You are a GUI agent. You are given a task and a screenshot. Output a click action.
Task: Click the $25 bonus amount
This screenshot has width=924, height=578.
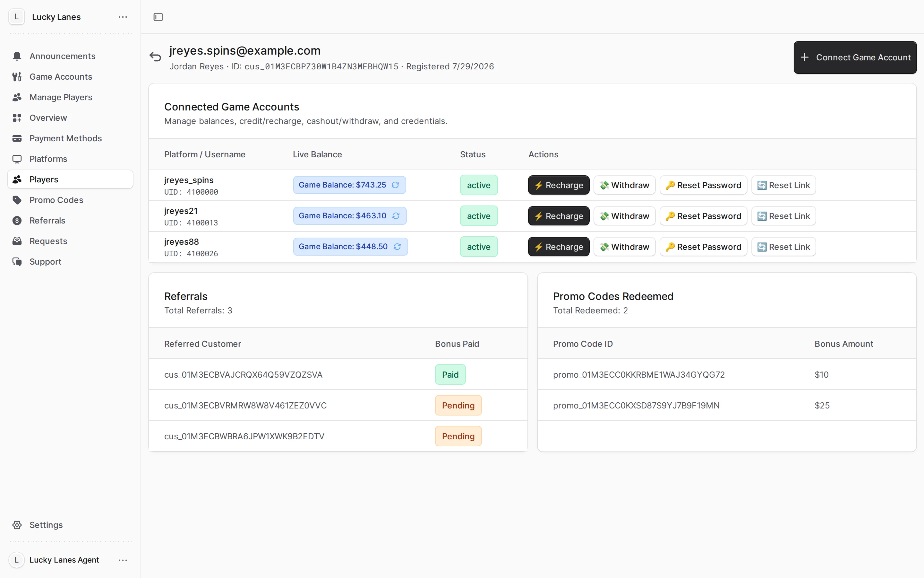click(822, 405)
